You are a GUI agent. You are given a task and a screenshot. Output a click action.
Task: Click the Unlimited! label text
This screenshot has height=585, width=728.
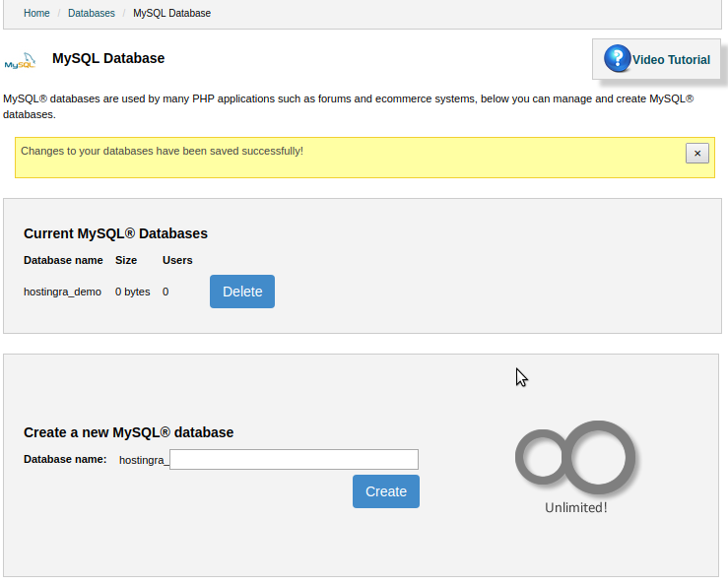[x=576, y=507]
